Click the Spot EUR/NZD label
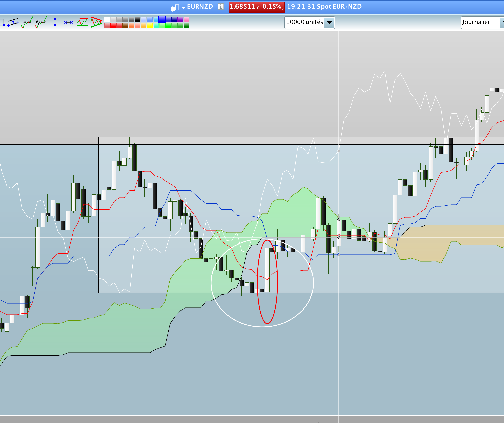 coord(339,7)
